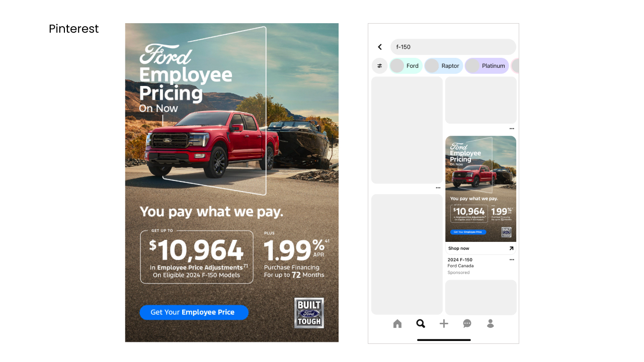
Task: Open the filter sliders icon
Action: click(380, 66)
